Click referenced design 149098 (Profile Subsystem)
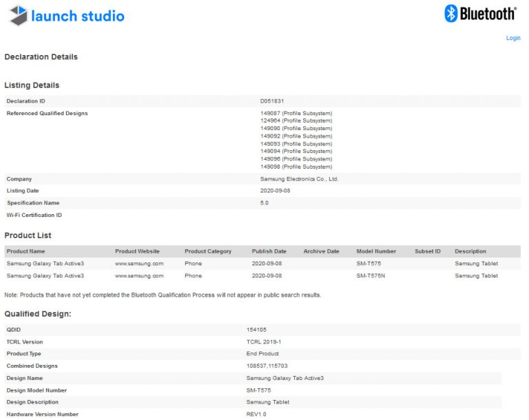 coord(296,167)
